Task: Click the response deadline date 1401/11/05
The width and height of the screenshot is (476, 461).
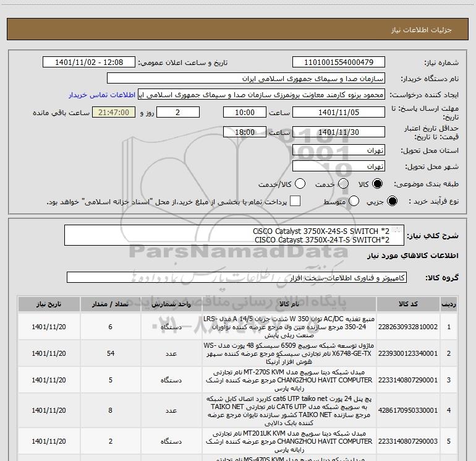Action: point(339,112)
